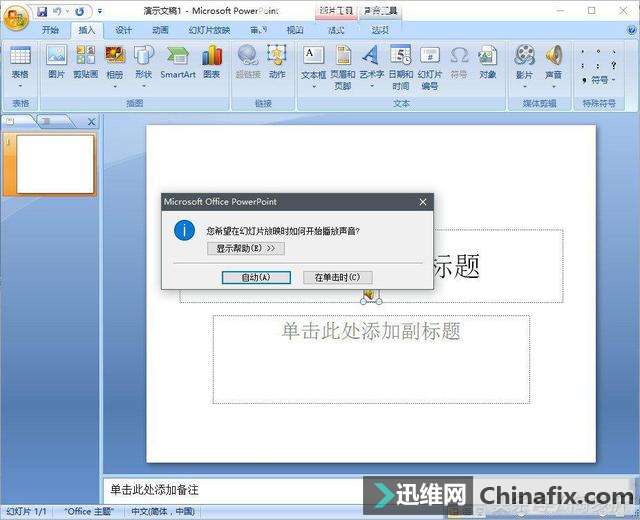
Task: Open Customize Quick Access Toolbar dropdown
Action: 100,12
